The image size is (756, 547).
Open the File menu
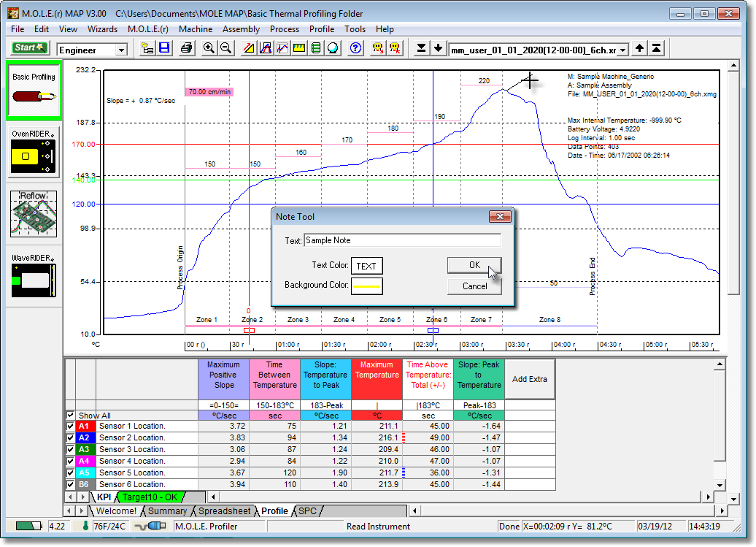coord(18,29)
